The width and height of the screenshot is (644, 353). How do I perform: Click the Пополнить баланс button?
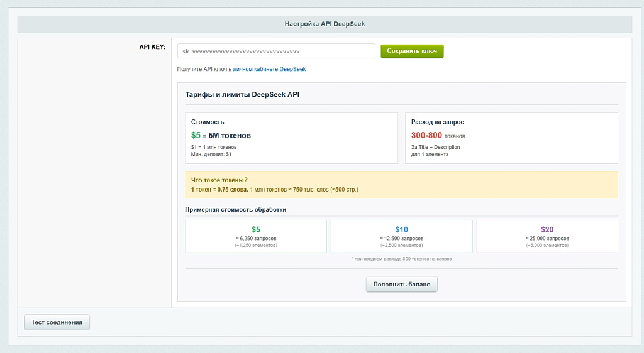click(x=401, y=284)
